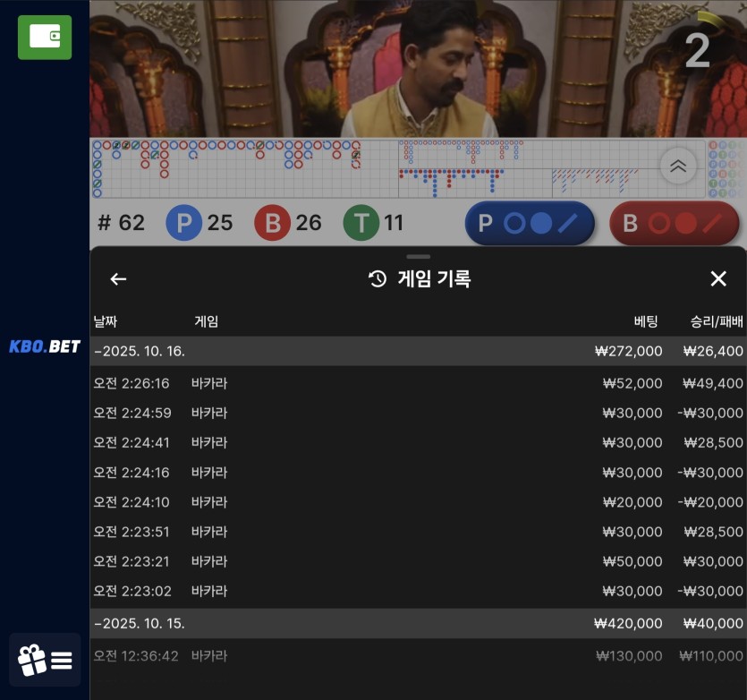The width and height of the screenshot is (747, 700).
Task: Go back using the left arrow
Action: pos(118,279)
